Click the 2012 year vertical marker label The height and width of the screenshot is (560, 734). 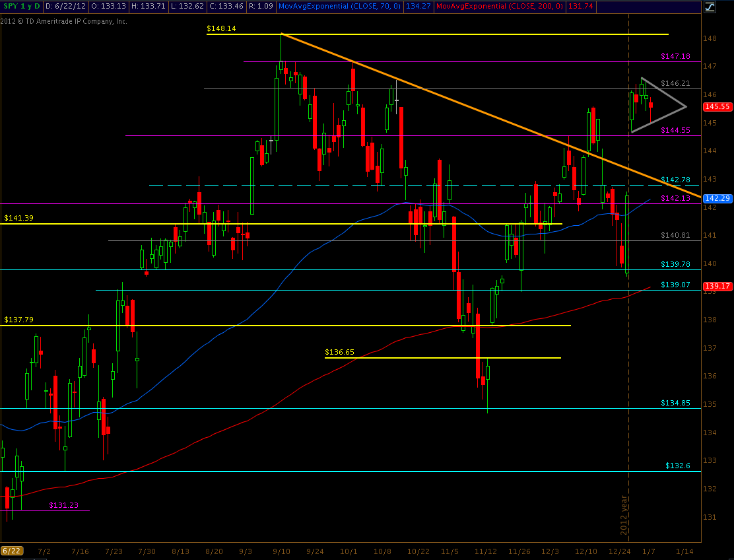pyautogui.click(x=624, y=515)
